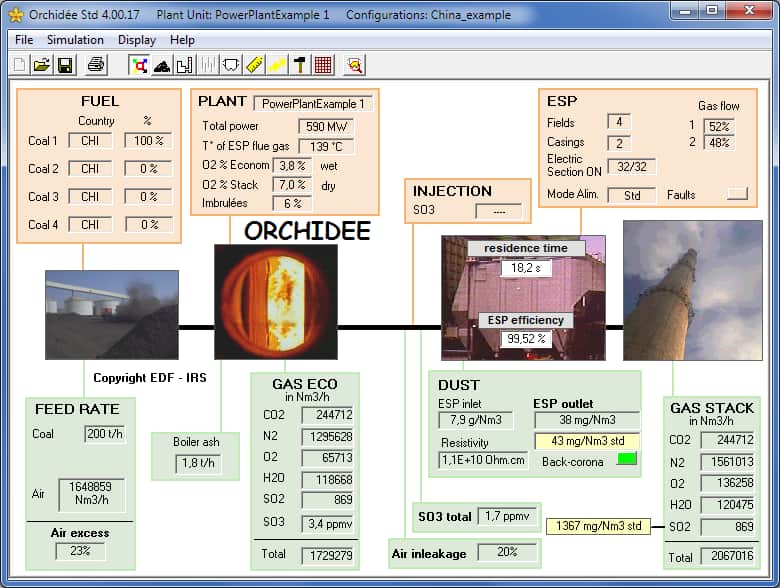Click the ESP outlet 38 mg/Nm3 value
Image resolution: width=780 pixels, height=588 pixels.
(x=587, y=420)
